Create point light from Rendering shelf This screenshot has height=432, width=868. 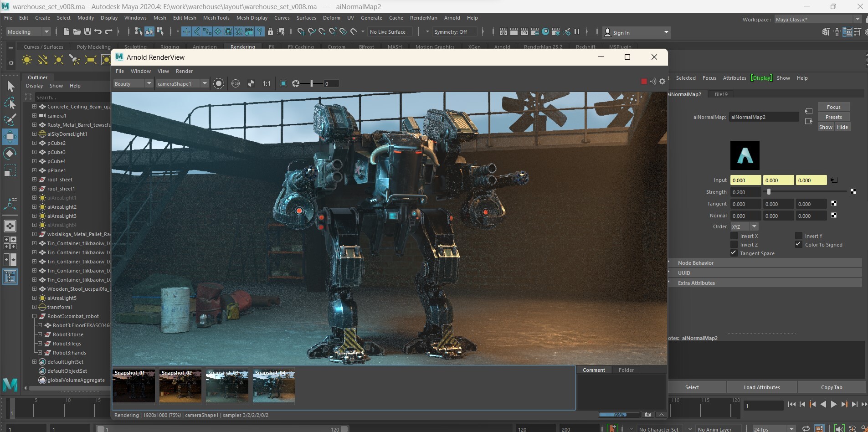[58, 60]
